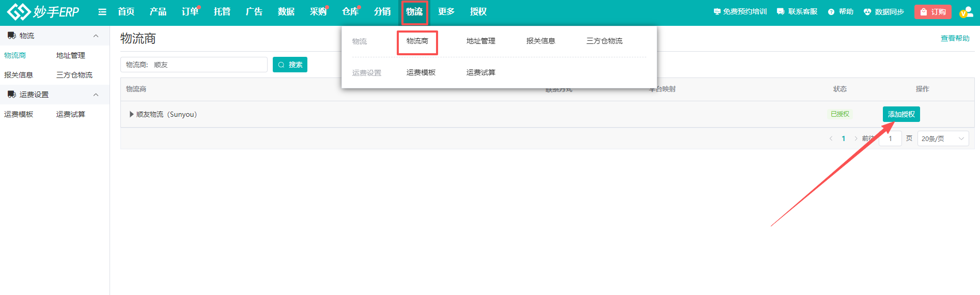
Task: Open 物流 in top navigation
Action: tap(414, 11)
